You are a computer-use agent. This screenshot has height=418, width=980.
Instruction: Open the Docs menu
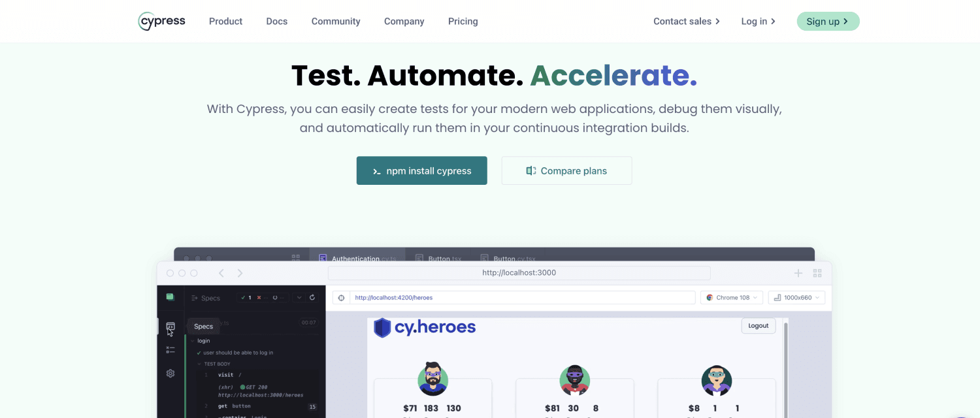[x=276, y=22]
